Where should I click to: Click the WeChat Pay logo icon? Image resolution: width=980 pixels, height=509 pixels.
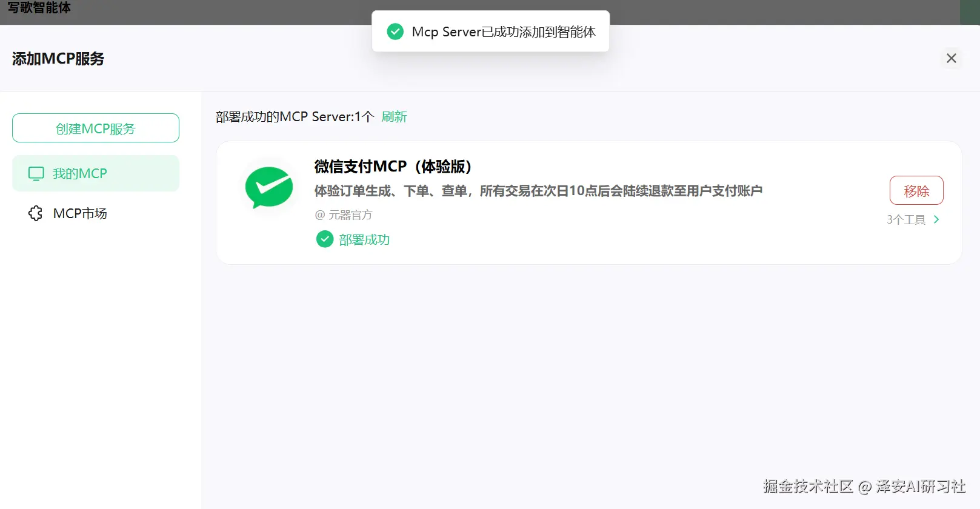tap(269, 188)
